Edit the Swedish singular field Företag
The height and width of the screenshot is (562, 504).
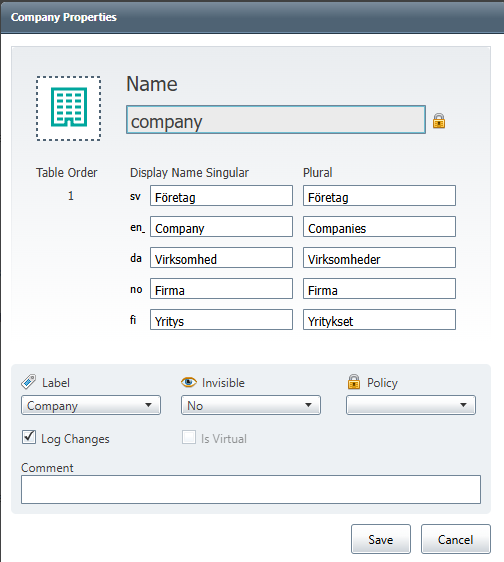pyautogui.click(x=221, y=196)
